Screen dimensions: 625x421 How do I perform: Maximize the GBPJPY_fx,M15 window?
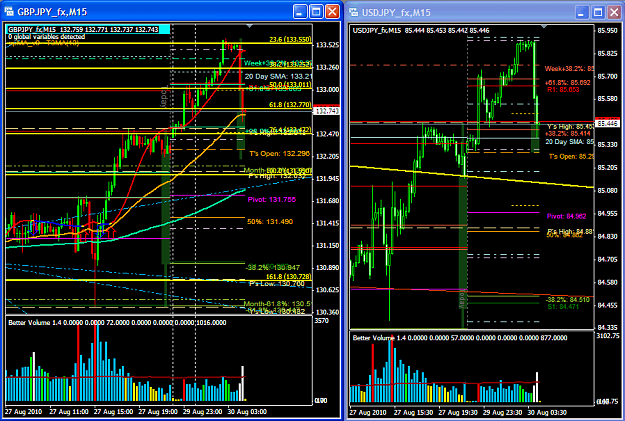pos(316,12)
